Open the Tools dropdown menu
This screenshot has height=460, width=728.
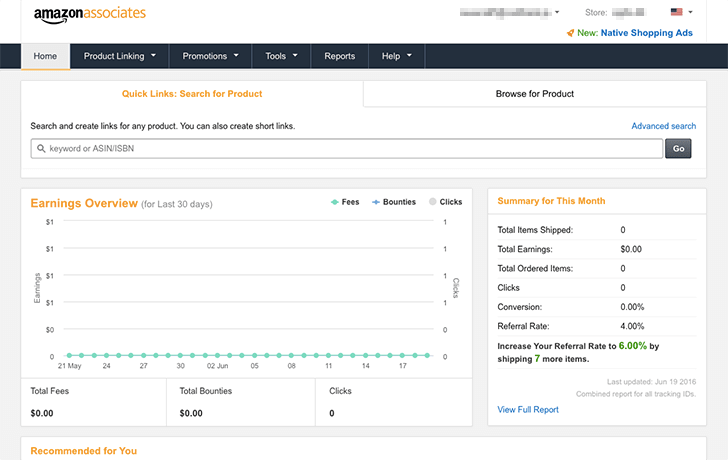(x=281, y=56)
